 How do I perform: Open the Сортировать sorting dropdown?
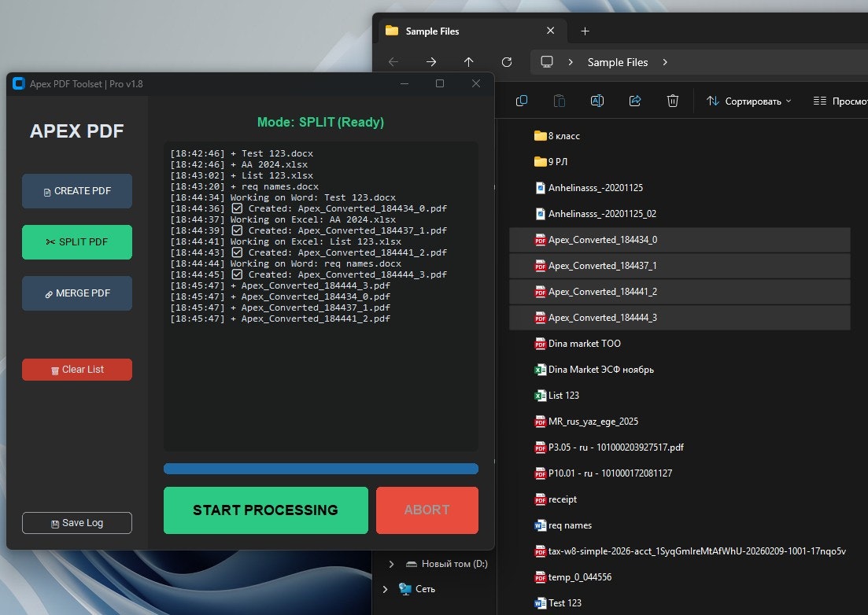(x=748, y=101)
